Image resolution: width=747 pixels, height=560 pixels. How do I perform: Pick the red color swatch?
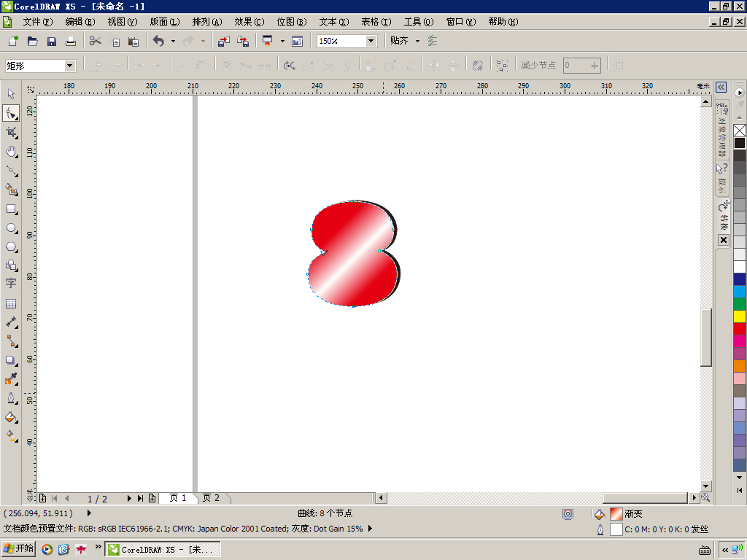pos(740,329)
